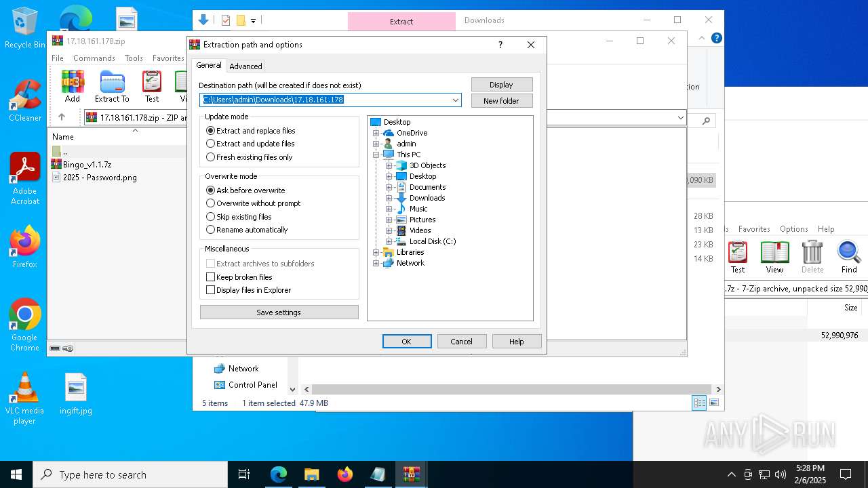The width and height of the screenshot is (868, 488).
Task: Open File Explorer from taskbar
Action: pyautogui.click(x=311, y=474)
